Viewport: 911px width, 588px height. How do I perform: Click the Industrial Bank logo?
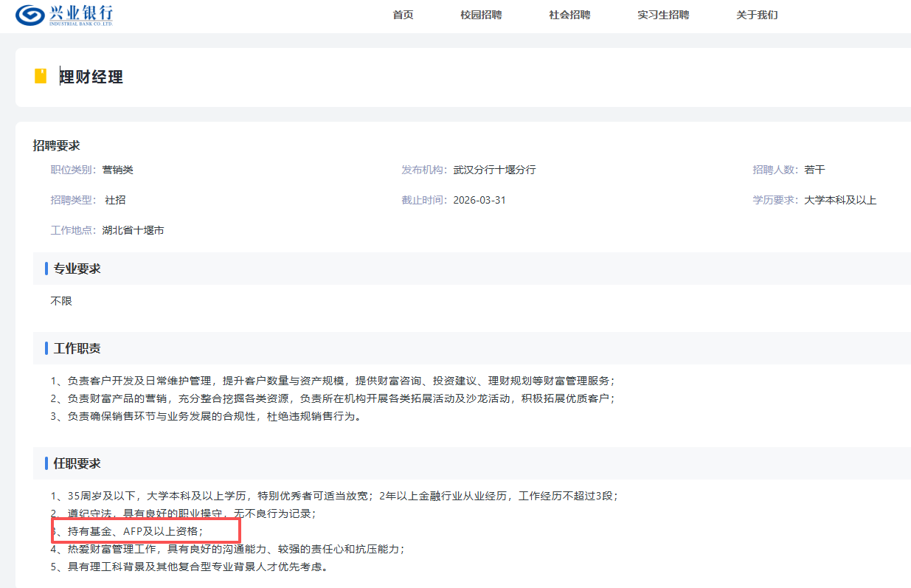tap(65, 15)
